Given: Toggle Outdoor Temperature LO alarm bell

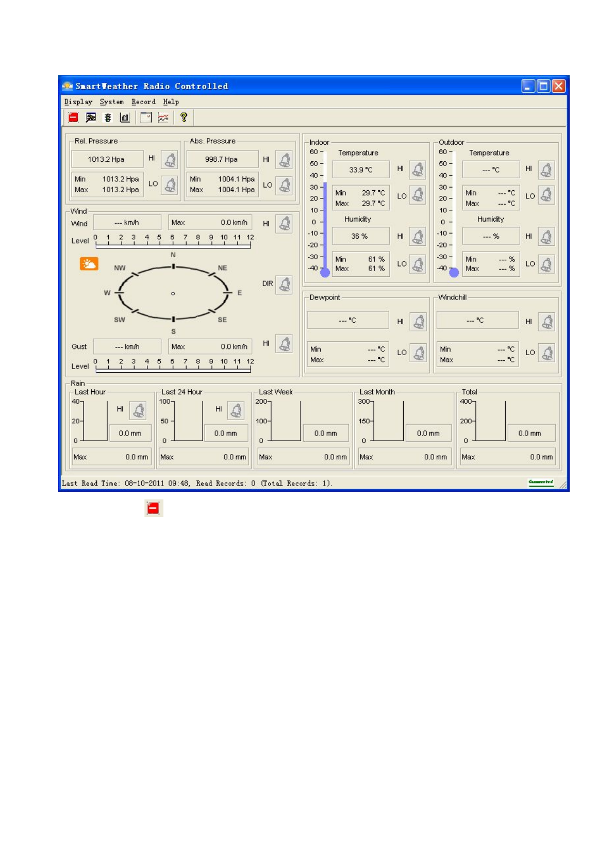Looking at the screenshot, I should pos(546,195).
